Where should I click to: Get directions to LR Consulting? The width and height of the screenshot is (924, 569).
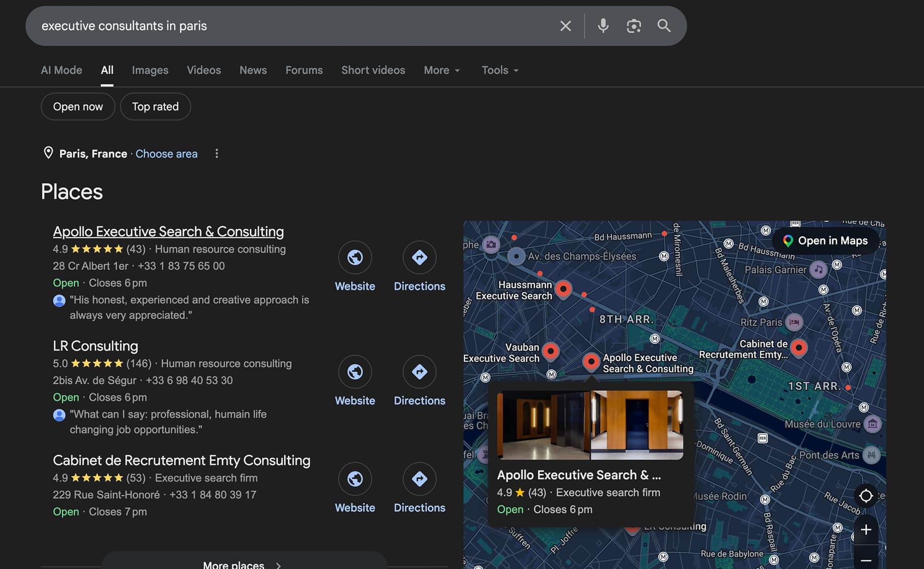tap(419, 372)
